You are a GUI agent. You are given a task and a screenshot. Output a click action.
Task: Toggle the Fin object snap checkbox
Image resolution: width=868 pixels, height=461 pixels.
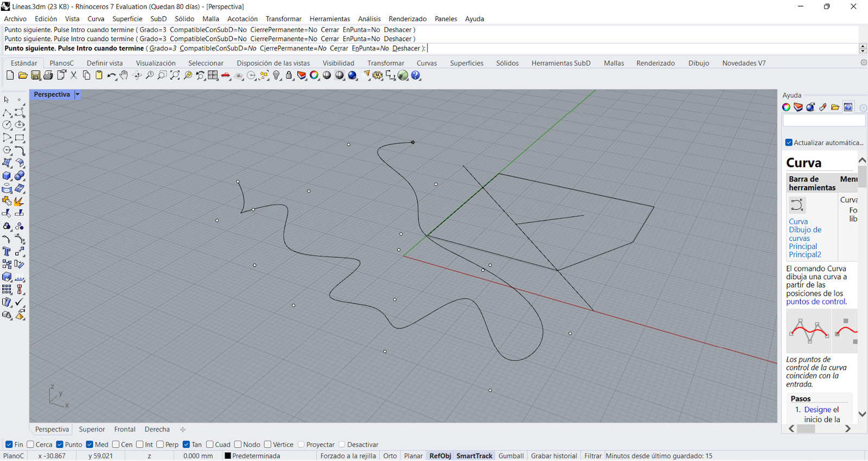tap(9, 444)
